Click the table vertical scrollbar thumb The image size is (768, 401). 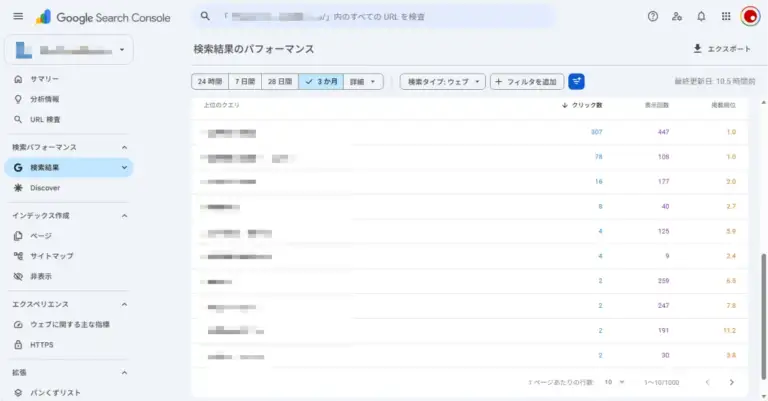(x=764, y=316)
